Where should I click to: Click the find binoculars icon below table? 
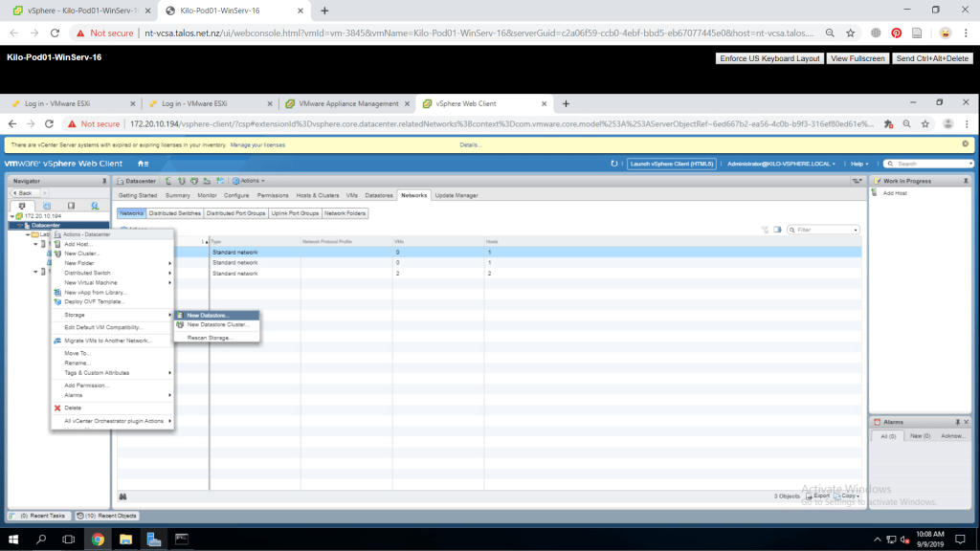coord(123,496)
